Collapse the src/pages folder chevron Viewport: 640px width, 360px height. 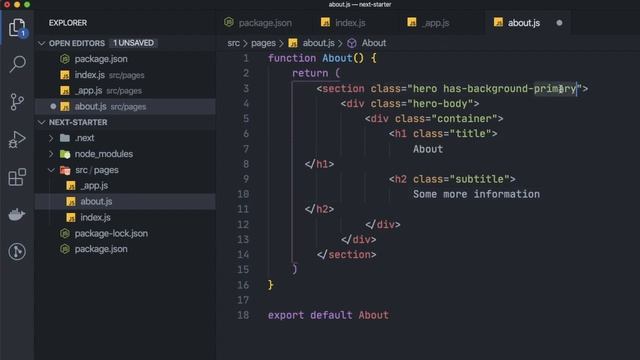tap(51, 170)
